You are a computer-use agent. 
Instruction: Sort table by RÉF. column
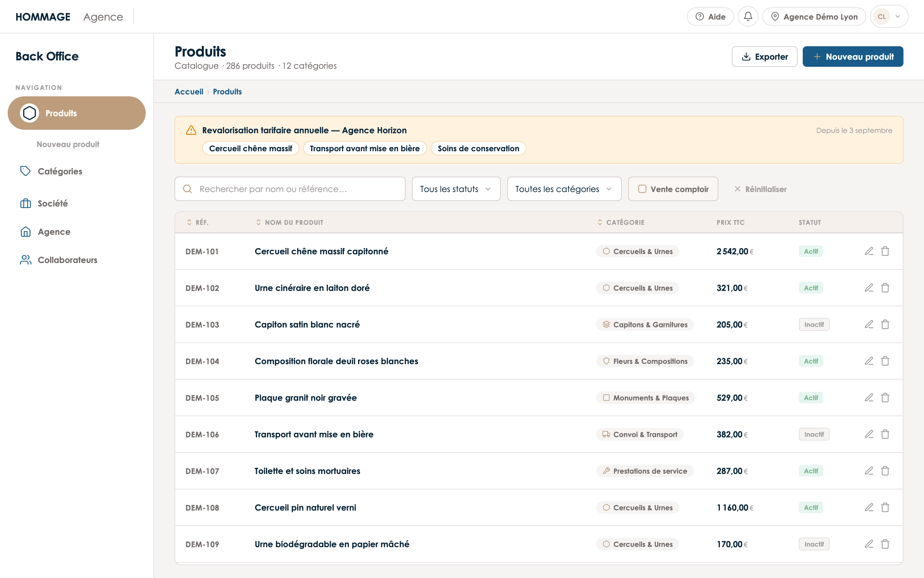[x=197, y=223]
